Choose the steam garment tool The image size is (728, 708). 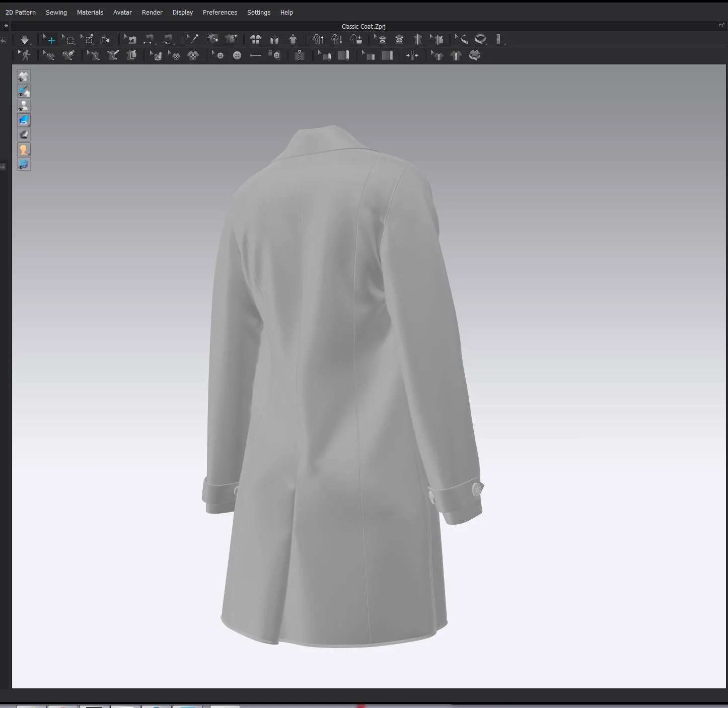(x=399, y=40)
